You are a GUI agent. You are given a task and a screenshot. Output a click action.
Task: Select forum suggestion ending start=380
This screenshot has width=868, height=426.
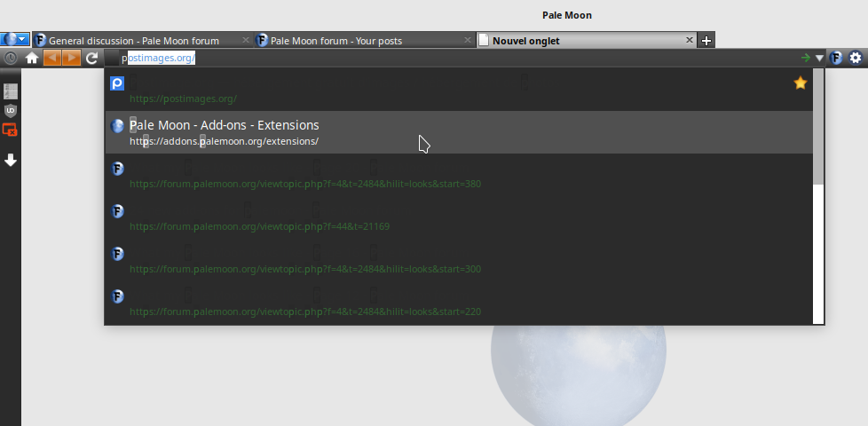459,175
